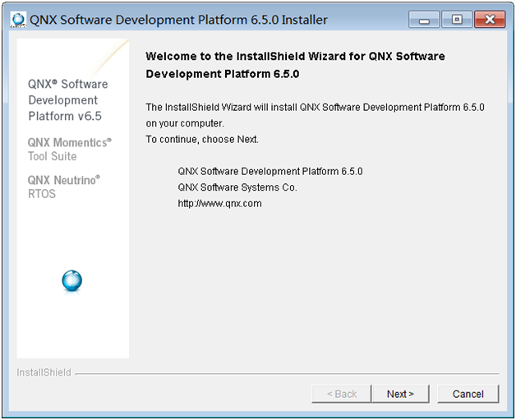
Task: Click the QNX icon in title bar
Action: pyautogui.click(x=18, y=20)
